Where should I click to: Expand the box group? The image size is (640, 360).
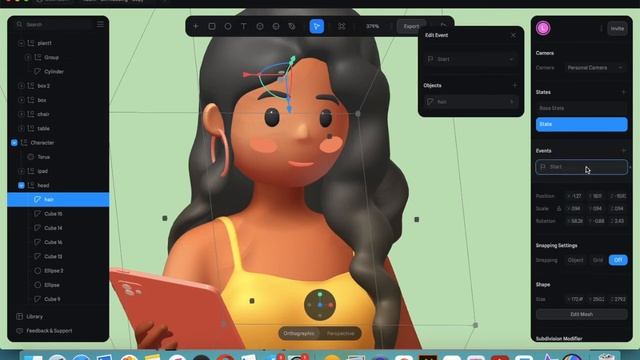(21, 100)
